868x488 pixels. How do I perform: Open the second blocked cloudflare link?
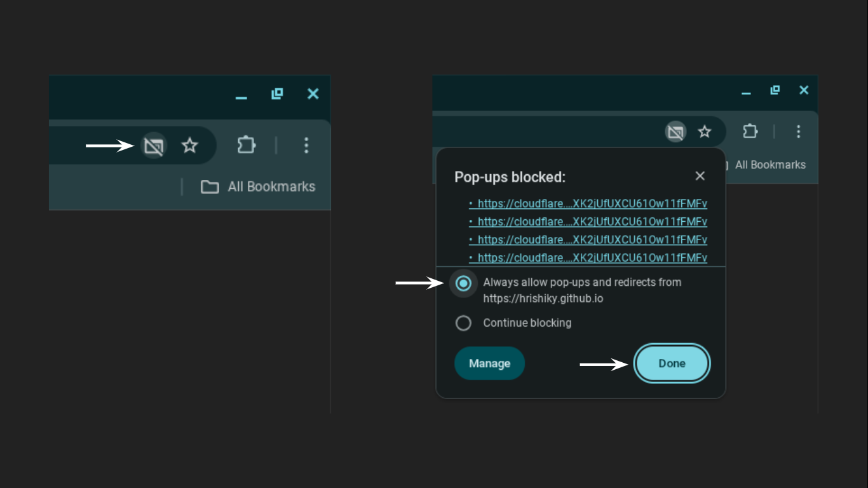[592, 222]
